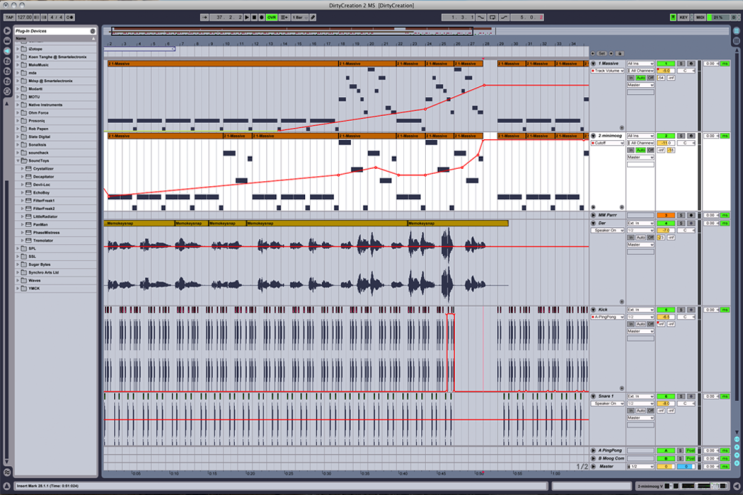Toggle Draw Mode pencil icon
Image resolution: width=743 pixels, height=495 pixels.
point(313,18)
